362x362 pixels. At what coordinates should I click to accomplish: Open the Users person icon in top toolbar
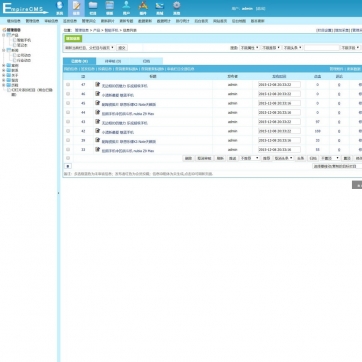[x=126, y=8]
